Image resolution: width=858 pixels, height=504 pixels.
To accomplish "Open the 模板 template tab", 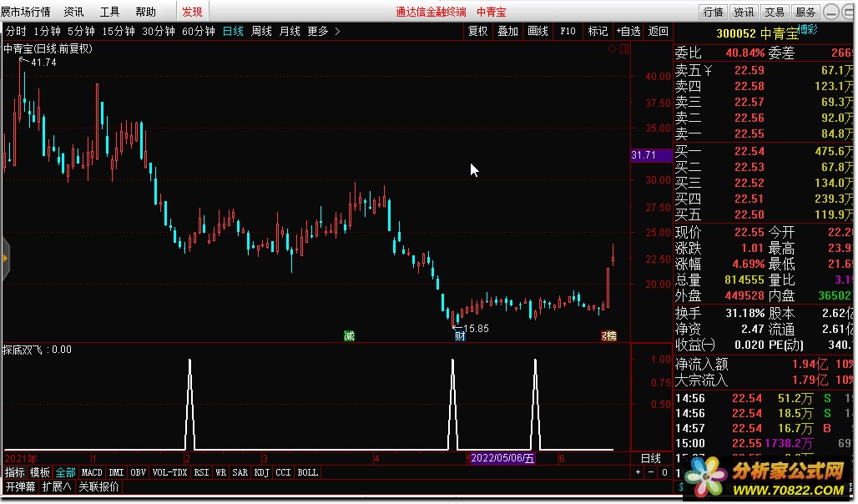I will (40, 472).
